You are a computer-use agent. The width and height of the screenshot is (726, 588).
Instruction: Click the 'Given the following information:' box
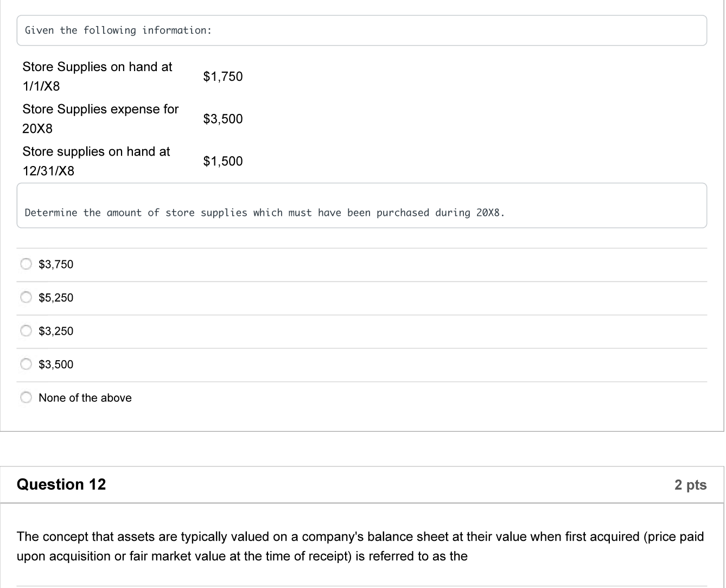point(361,30)
